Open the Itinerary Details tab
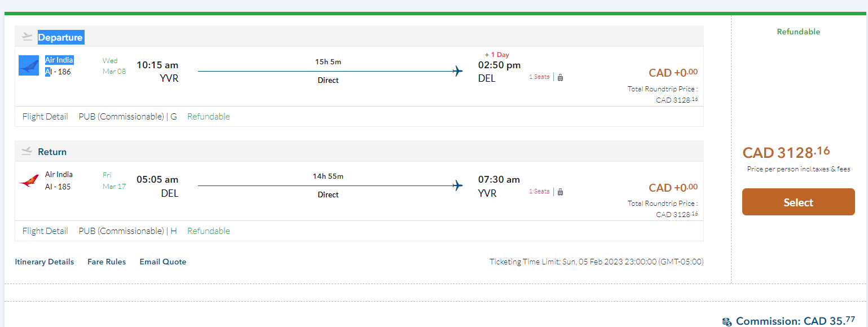The height and width of the screenshot is (327, 868). (45, 262)
